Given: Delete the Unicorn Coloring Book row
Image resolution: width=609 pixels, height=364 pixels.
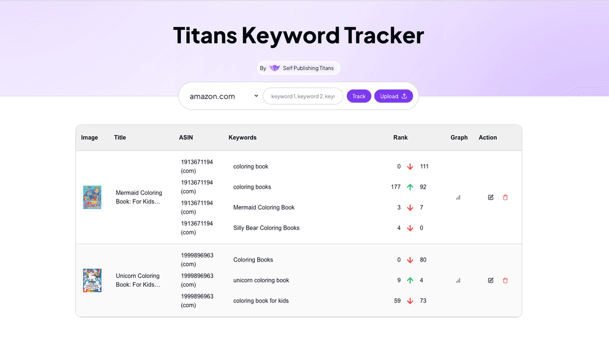Looking at the screenshot, I should tap(505, 280).
